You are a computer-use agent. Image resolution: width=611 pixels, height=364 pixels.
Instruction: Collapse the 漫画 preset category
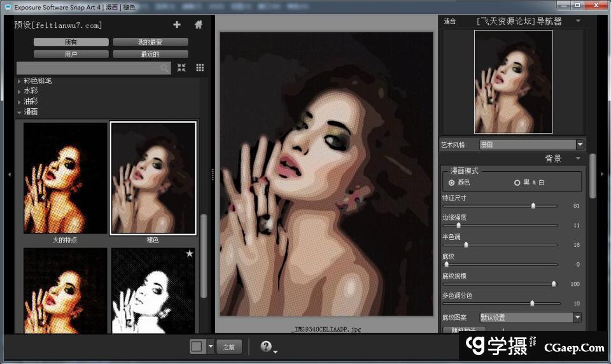(19, 112)
